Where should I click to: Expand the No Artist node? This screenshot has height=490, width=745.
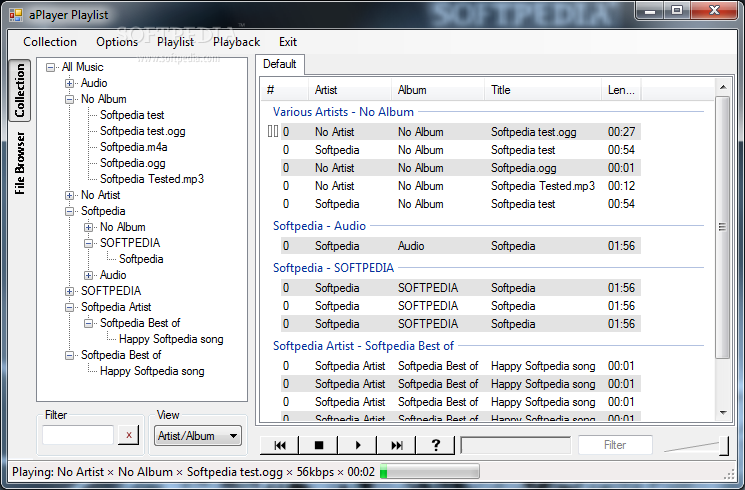(x=69, y=195)
